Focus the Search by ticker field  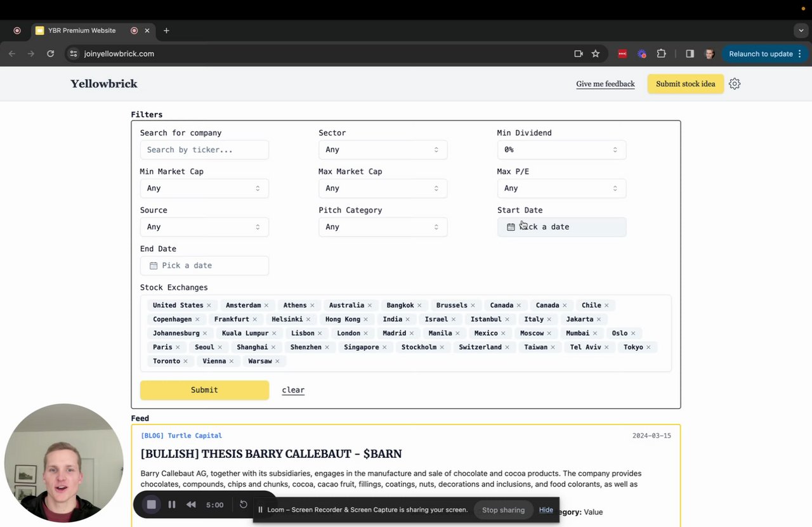[x=204, y=150]
